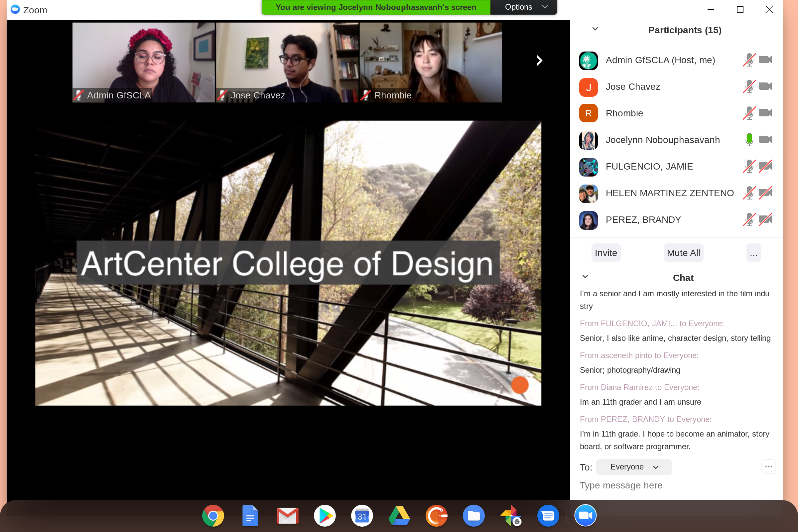Open chat more options ellipsis button
This screenshot has height=532, width=798.
[x=768, y=466]
